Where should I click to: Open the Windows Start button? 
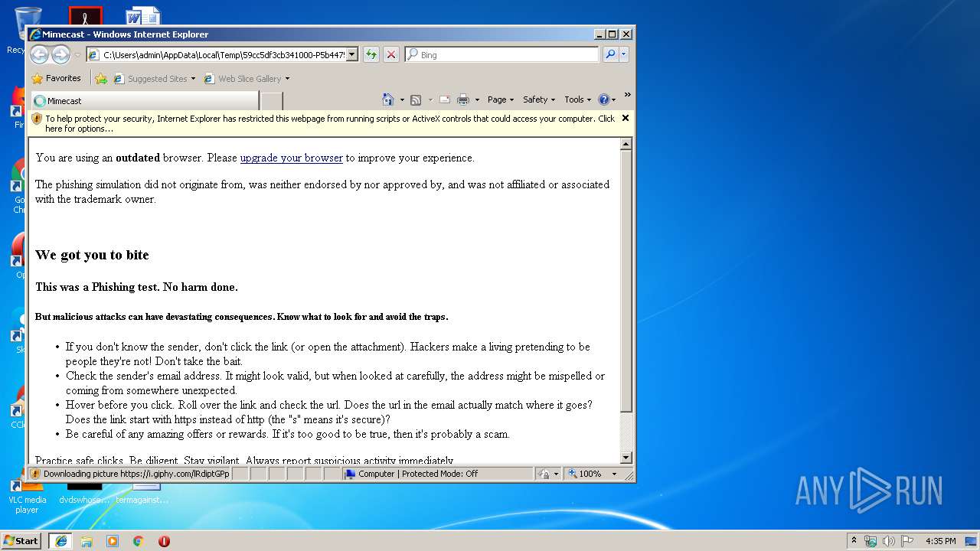[x=21, y=540]
